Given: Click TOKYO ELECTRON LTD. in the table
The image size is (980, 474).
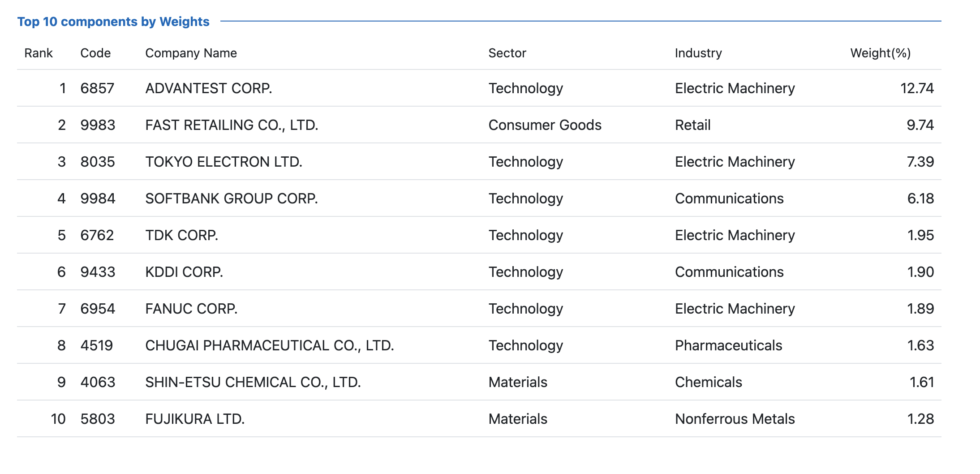Looking at the screenshot, I should tap(224, 162).
